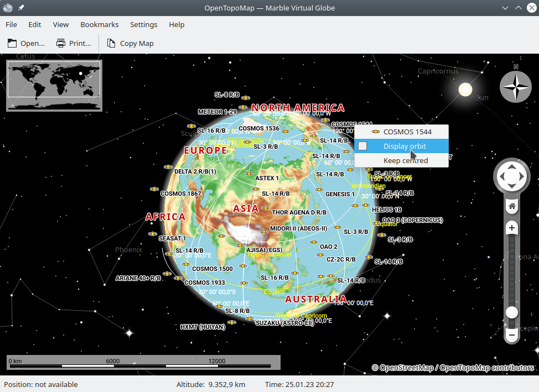The image size is (539, 392).
Task: Click the Time 25.01.23 20:27 status text
Action: click(299, 384)
